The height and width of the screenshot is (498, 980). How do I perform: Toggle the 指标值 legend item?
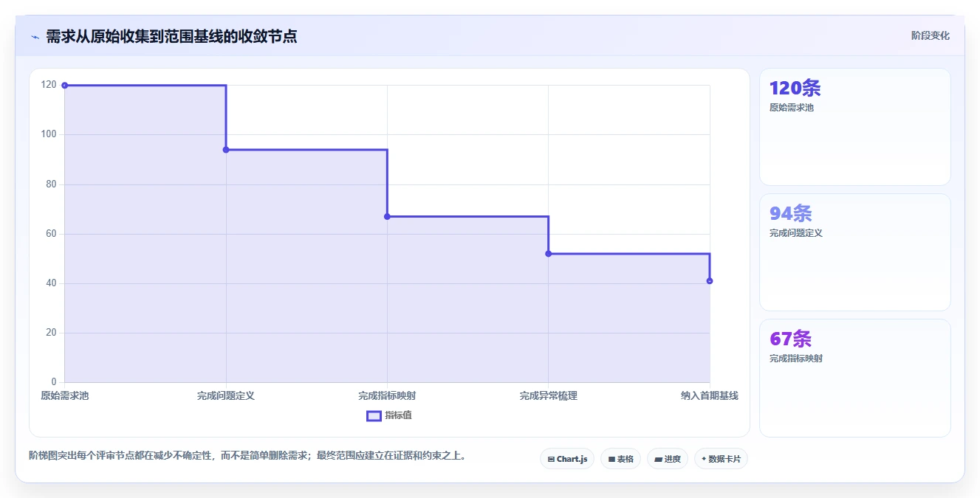(389, 415)
